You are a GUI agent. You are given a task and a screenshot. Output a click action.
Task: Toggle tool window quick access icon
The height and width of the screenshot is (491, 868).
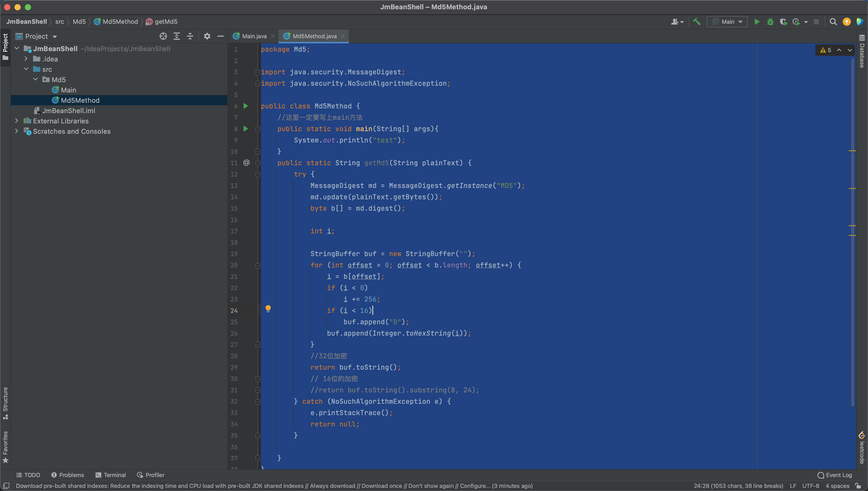coord(6,486)
